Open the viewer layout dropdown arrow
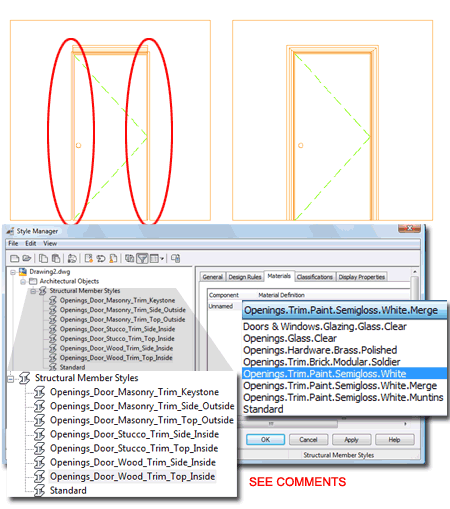 162,258
